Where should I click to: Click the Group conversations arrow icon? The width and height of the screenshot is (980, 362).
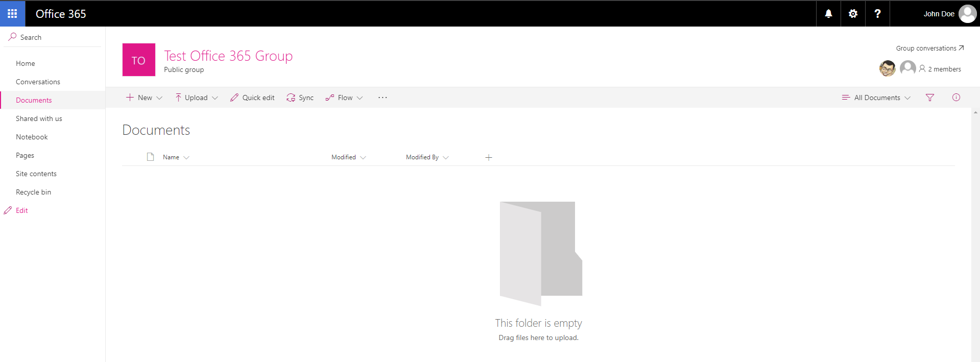point(961,48)
